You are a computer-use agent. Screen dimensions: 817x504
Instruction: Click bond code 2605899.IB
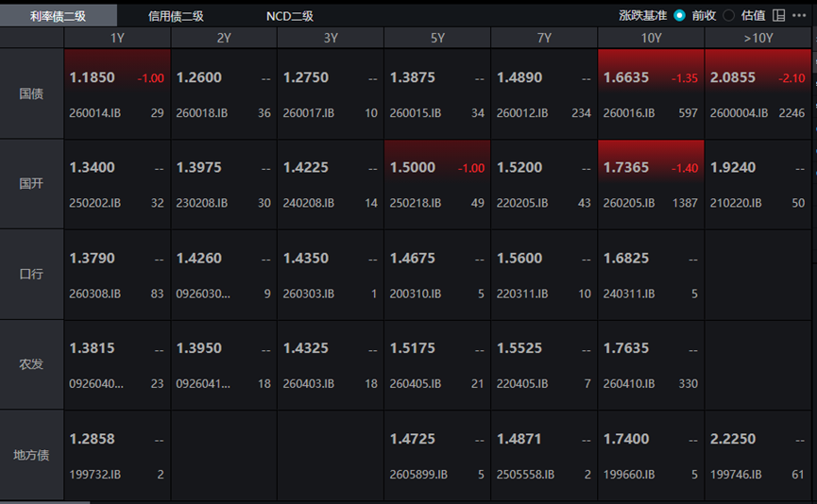coord(418,475)
